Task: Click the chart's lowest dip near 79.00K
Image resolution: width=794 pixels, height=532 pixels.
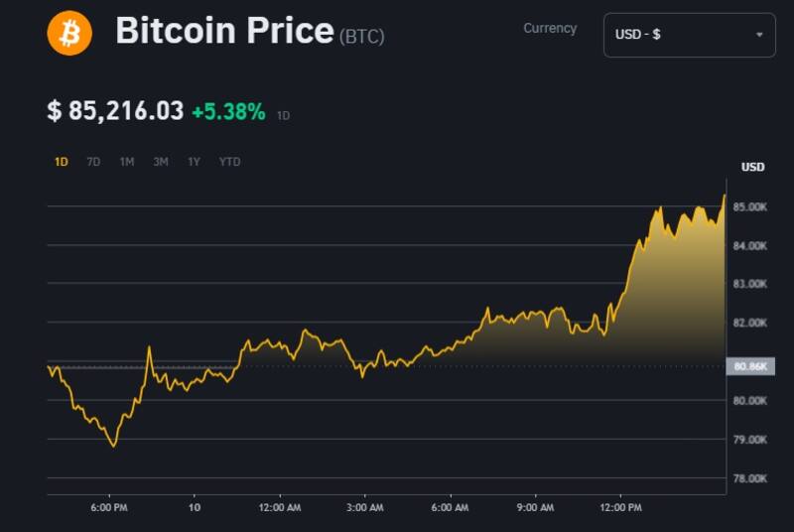Action: 114,446
